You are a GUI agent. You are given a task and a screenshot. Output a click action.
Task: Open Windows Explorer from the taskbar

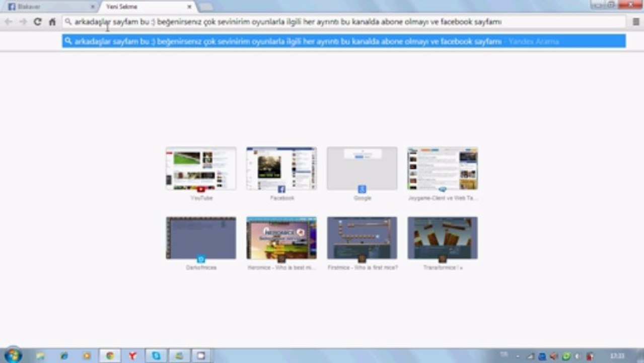tap(40, 356)
